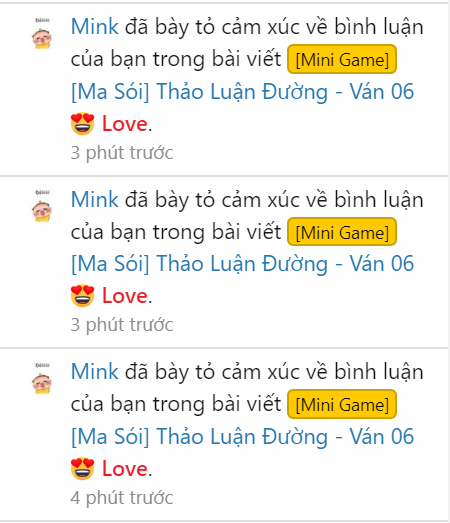Click the '4 phút trước' timestamp

122,498
